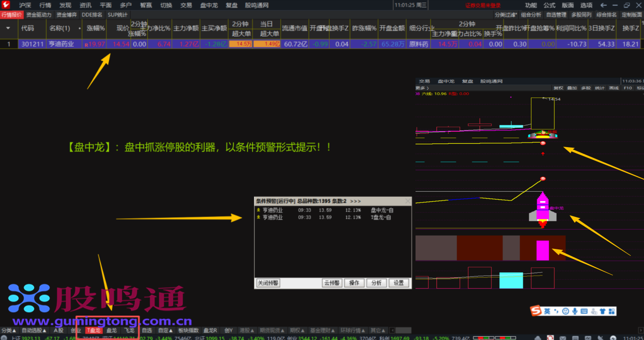Close the 条件预警 alert window

point(407,201)
